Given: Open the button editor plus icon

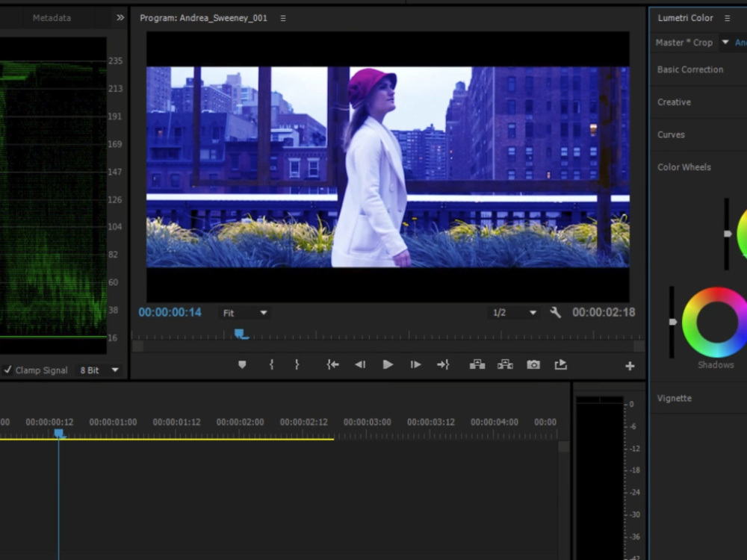Looking at the screenshot, I should click(630, 366).
